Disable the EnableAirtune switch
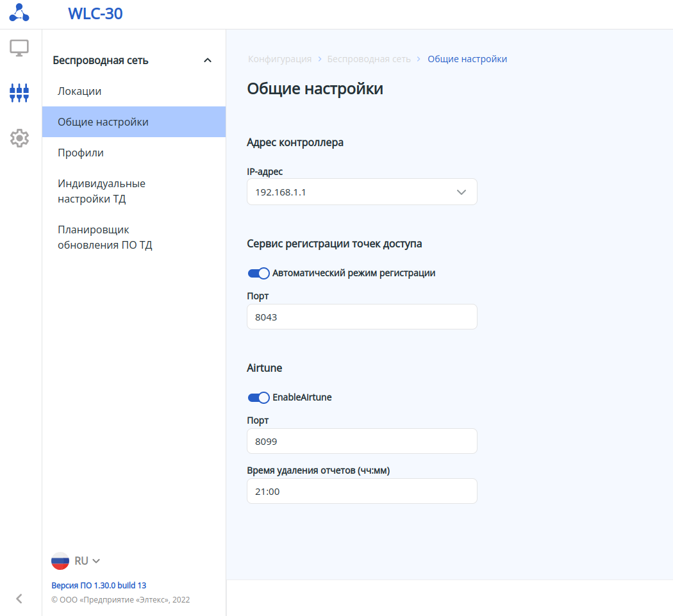 coord(259,397)
